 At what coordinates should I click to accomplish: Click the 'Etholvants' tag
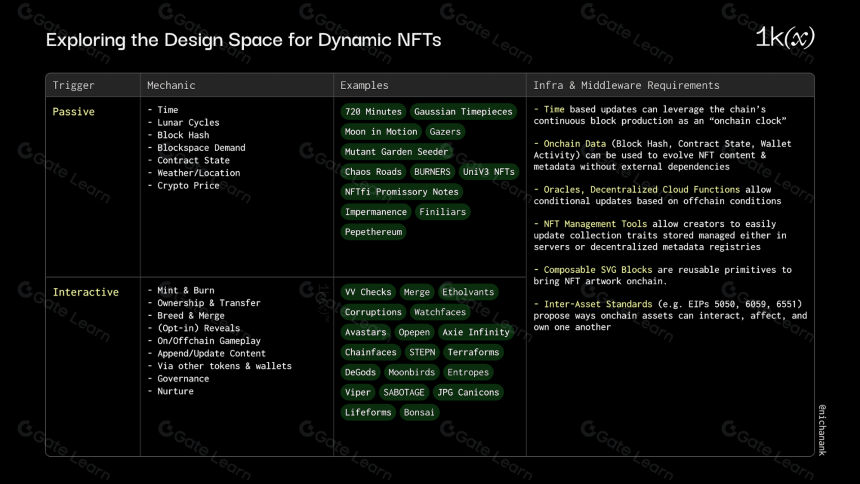(468, 292)
